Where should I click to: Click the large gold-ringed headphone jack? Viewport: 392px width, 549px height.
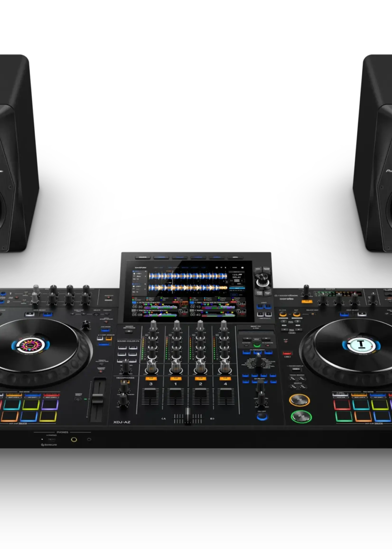[x=74, y=440]
